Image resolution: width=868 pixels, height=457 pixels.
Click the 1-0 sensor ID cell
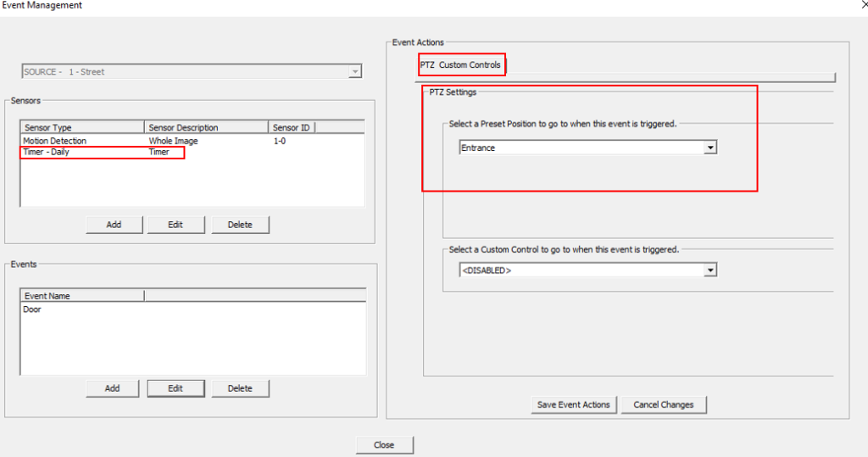(280, 142)
